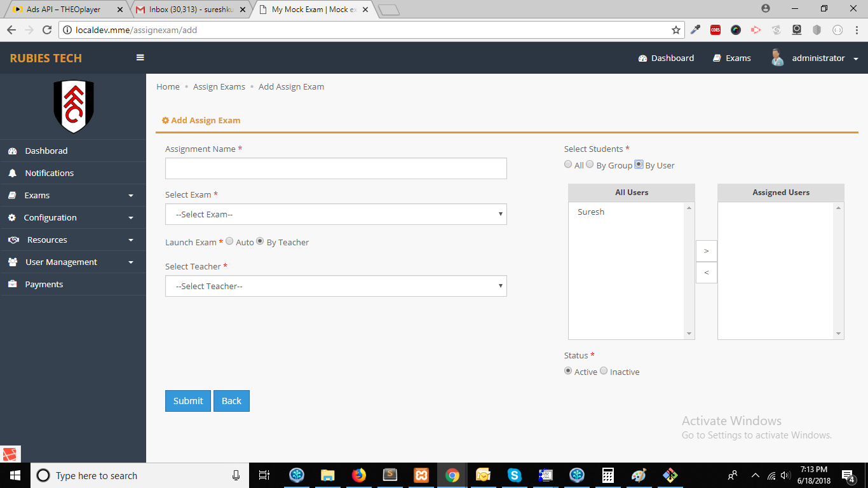
Task: Open the color picker eyedropper extension
Action: 696,30
